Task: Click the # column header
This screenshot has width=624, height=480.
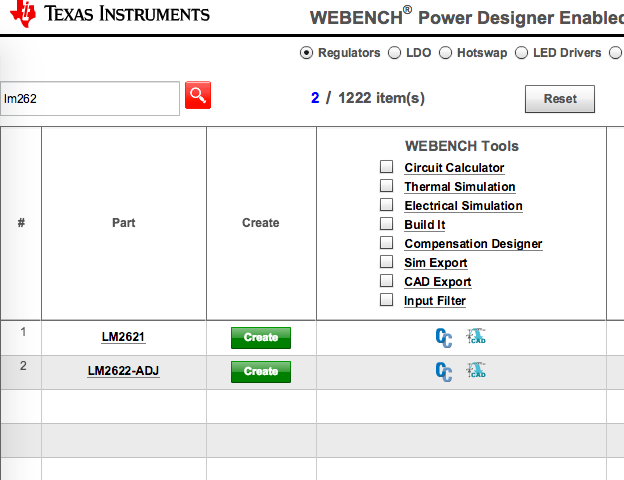Action: coord(21,223)
